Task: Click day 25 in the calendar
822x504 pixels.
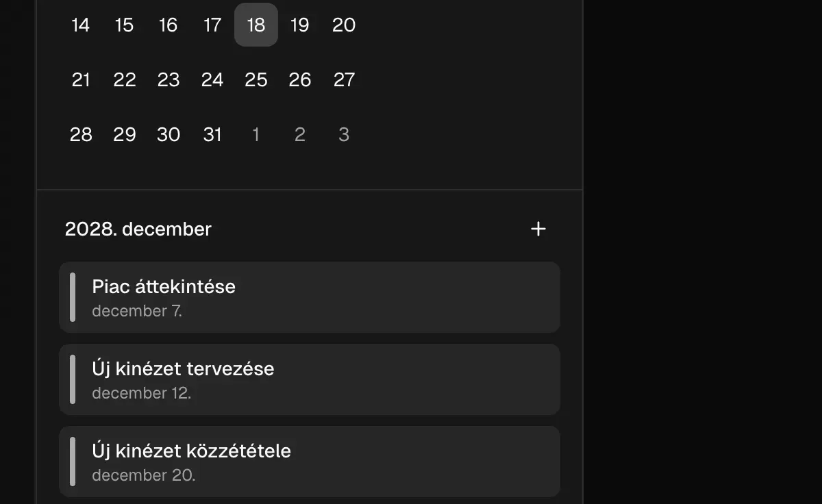Action: [x=256, y=79]
